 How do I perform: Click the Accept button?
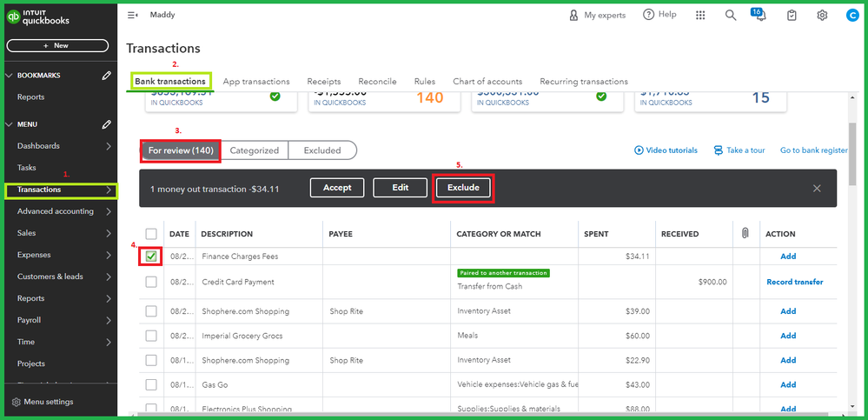coord(337,188)
